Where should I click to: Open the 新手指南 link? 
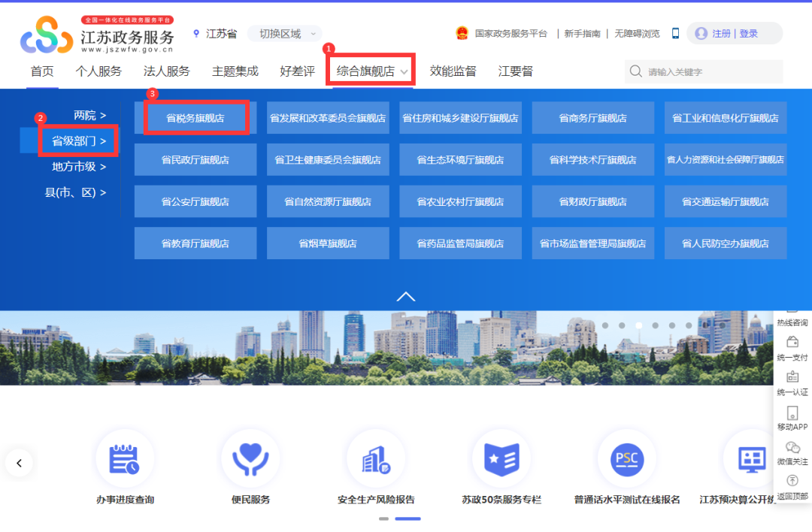tap(583, 34)
